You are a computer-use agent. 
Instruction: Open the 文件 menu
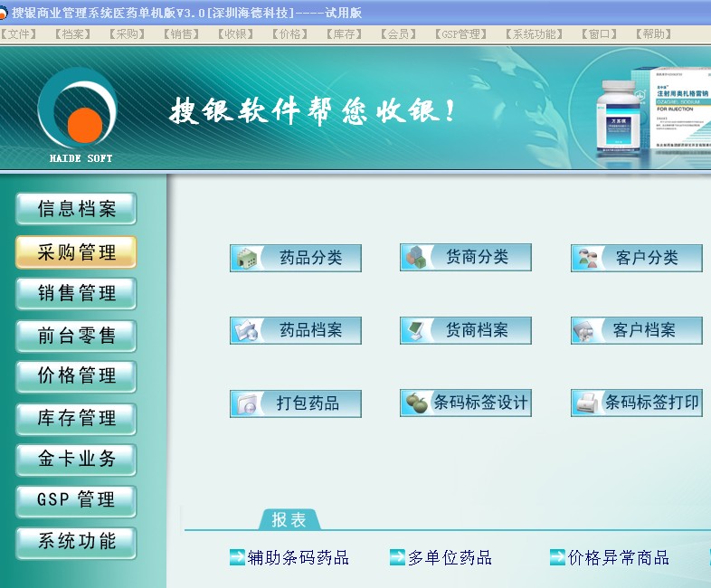[x=20, y=34]
